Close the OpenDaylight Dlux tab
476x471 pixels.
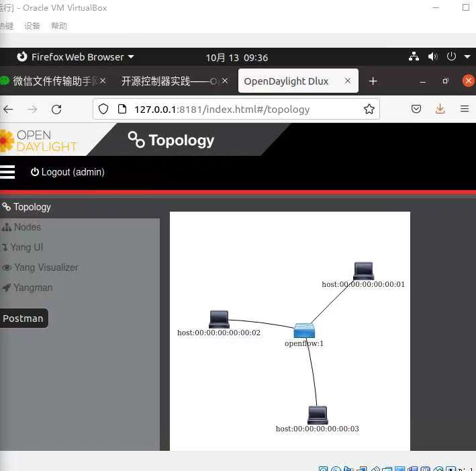[x=348, y=81]
